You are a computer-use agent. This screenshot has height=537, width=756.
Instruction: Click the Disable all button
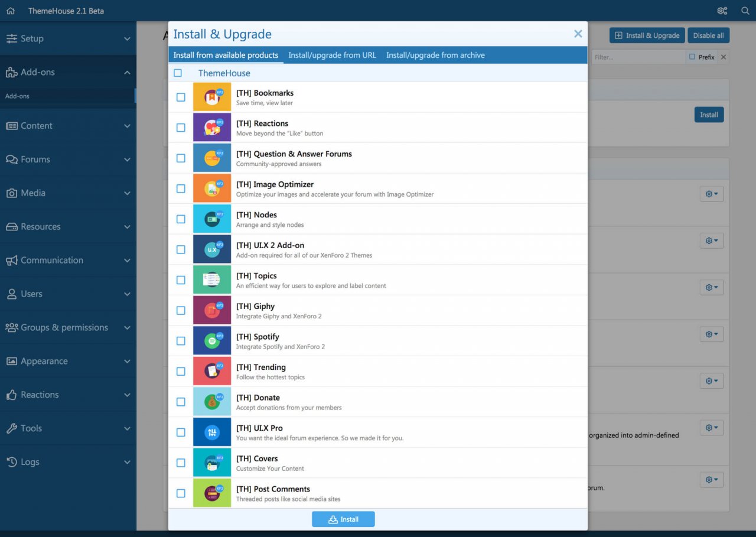pyautogui.click(x=708, y=35)
